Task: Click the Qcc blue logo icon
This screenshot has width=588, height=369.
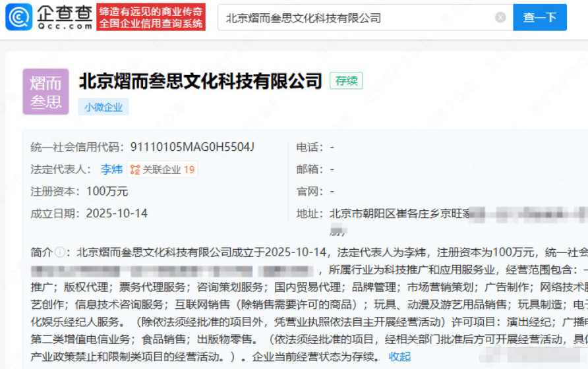Action: (x=19, y=17)
